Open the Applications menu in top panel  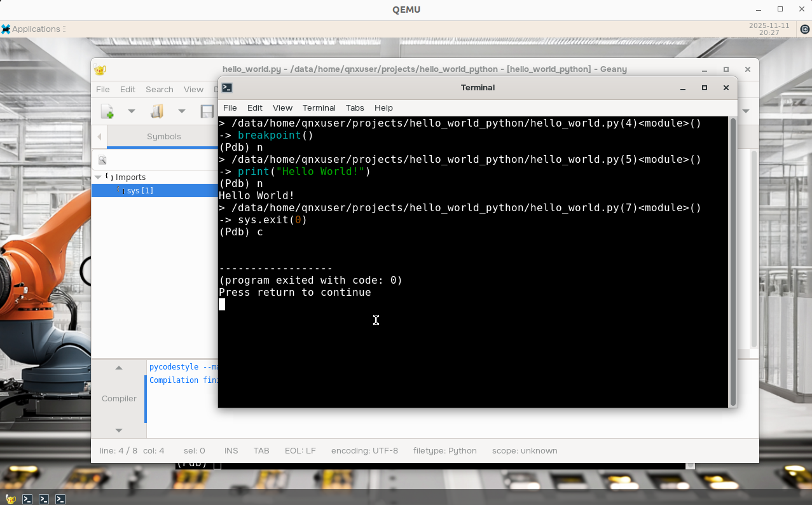(32, 29)
